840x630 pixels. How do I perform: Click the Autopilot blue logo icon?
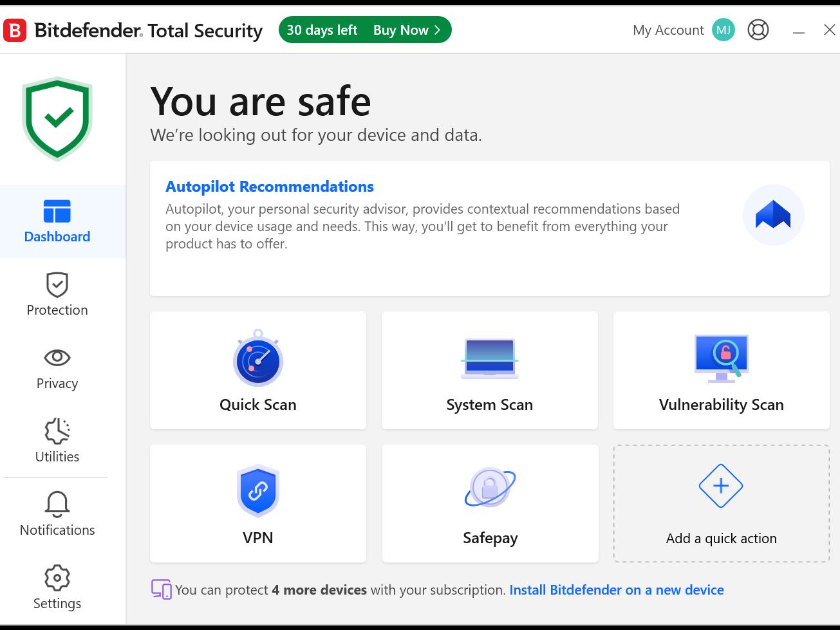(x=773, y=215)
